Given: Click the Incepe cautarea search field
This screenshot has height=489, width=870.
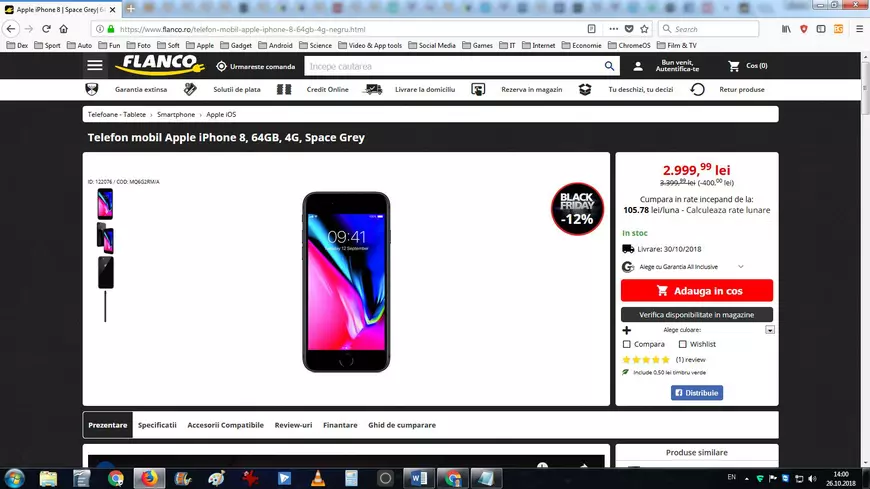Looking at the screenshot, I should click(455, 66).
